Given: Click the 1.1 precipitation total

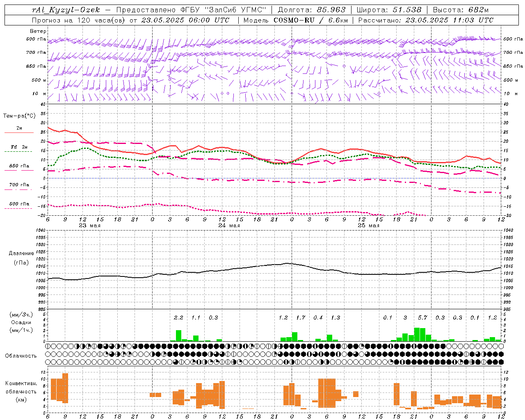Looking at the screenshot, I should tap(196, 317).
